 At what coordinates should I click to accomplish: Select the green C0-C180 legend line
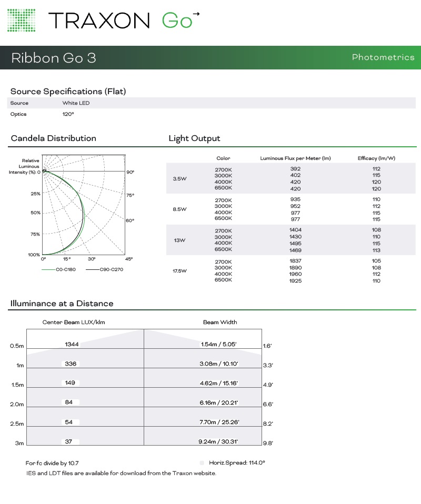coord(48,269)
